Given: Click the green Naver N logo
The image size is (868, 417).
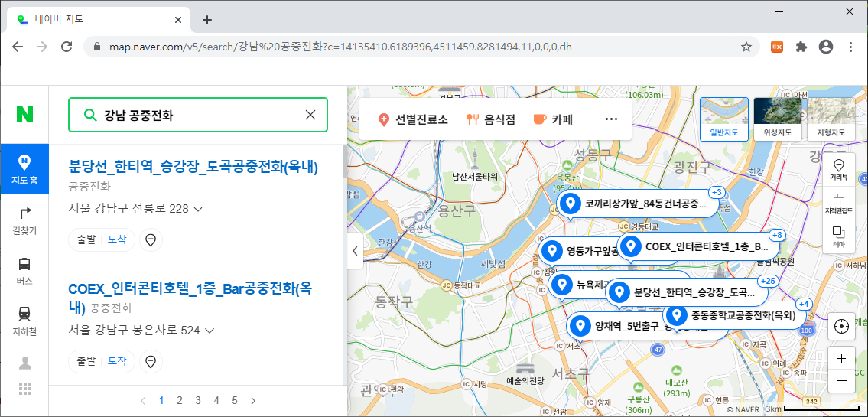Looking at the screenshot, I should [x=25, y=115].
